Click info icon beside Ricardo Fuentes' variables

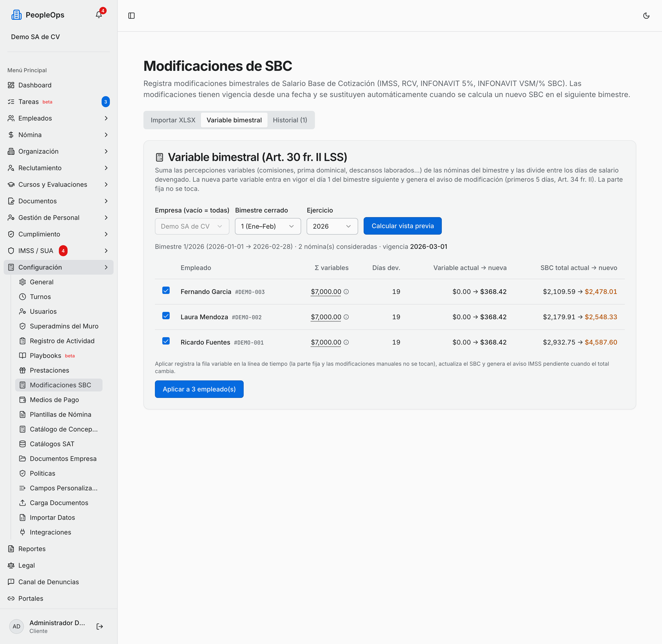346,342
